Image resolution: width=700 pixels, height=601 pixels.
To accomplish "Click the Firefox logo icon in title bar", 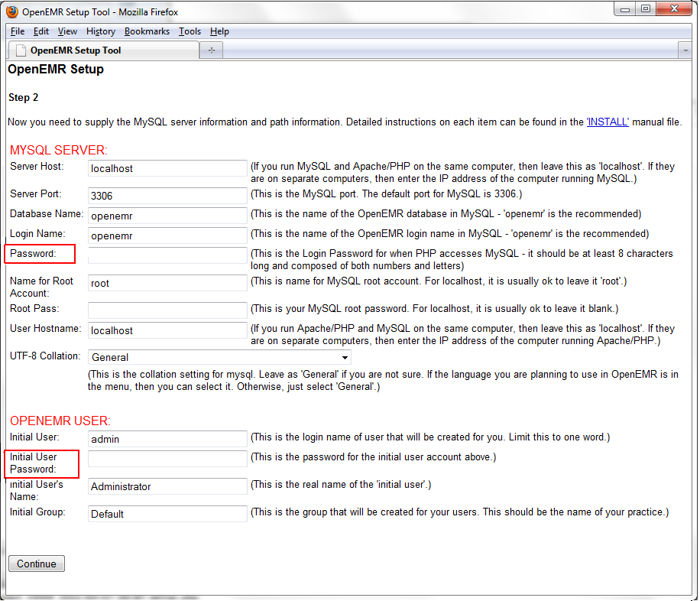I will coord(12,11).
